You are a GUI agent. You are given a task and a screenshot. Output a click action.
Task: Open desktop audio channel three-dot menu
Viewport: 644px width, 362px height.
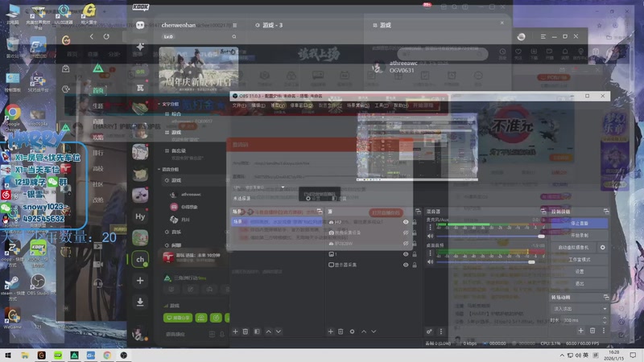pos(431,253)
